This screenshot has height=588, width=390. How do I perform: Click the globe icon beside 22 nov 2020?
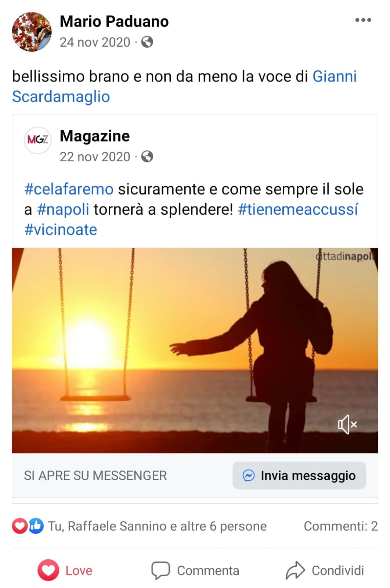(x=147, y=157)
